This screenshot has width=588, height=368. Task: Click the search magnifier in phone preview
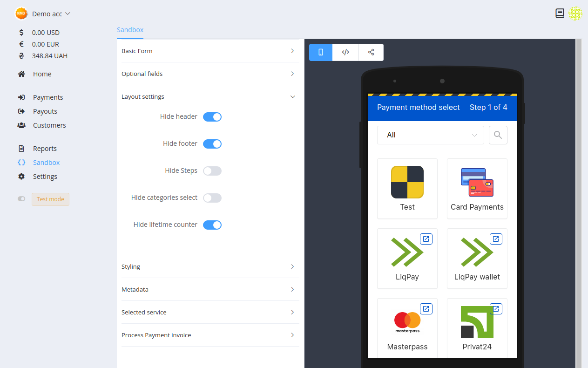tap(498, 135)
